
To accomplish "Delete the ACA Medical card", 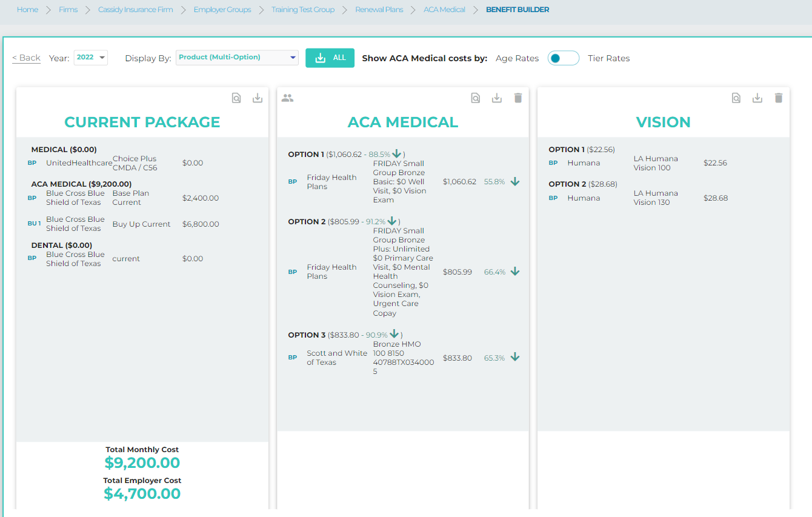I will click(518, 98).
